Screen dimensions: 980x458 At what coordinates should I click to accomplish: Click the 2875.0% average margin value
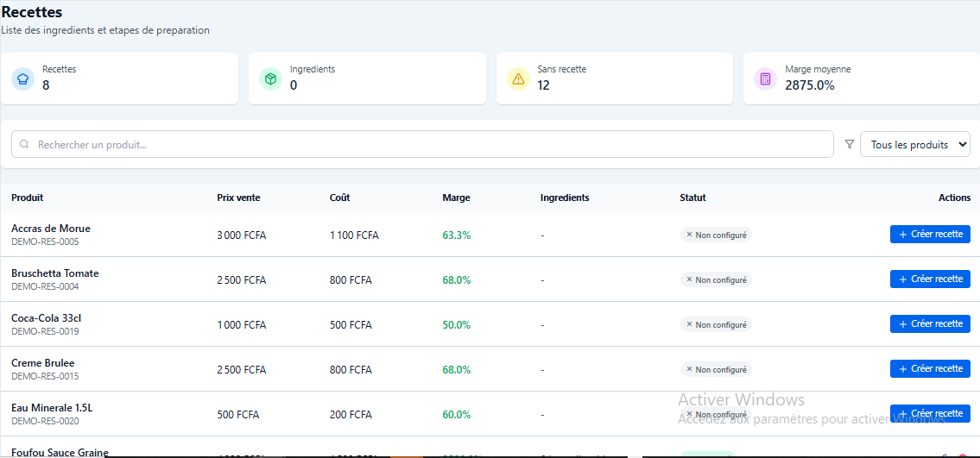pyautogui.click(x=810, y=85)
